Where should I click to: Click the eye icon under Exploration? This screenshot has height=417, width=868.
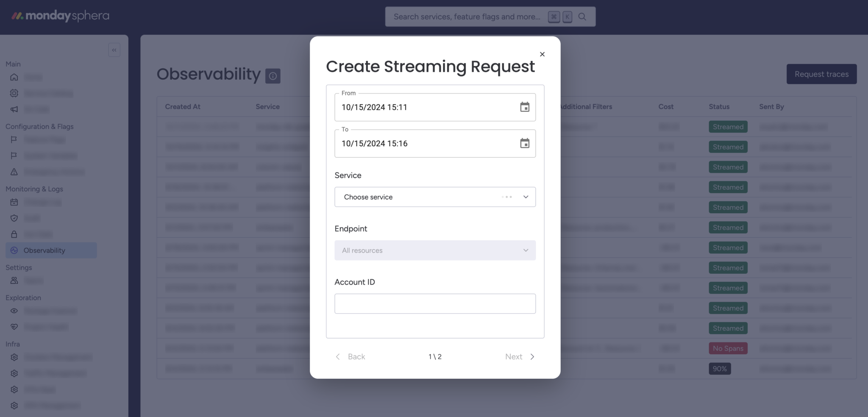14,311
